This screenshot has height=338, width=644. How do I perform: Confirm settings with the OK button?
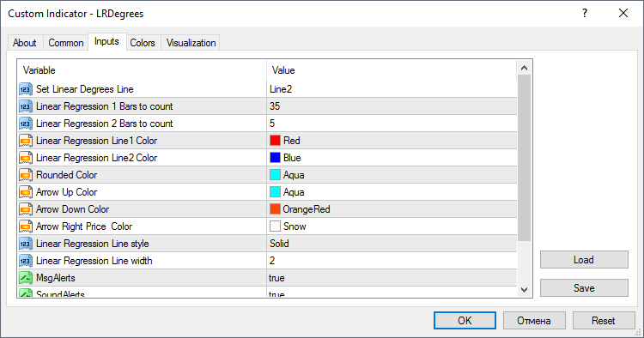(465, 320)
